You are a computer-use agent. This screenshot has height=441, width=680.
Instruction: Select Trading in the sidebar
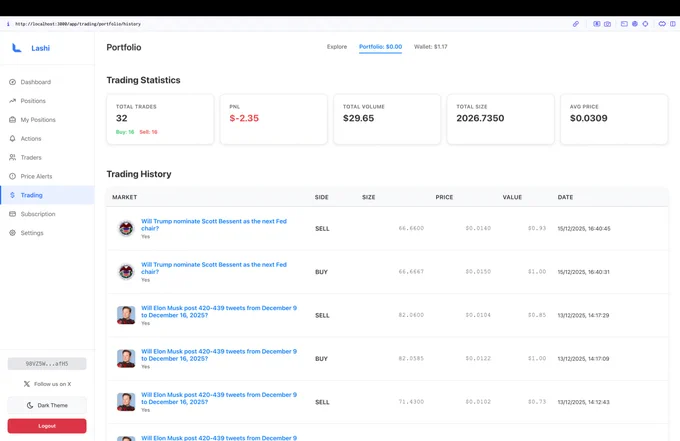coord(47,195)
